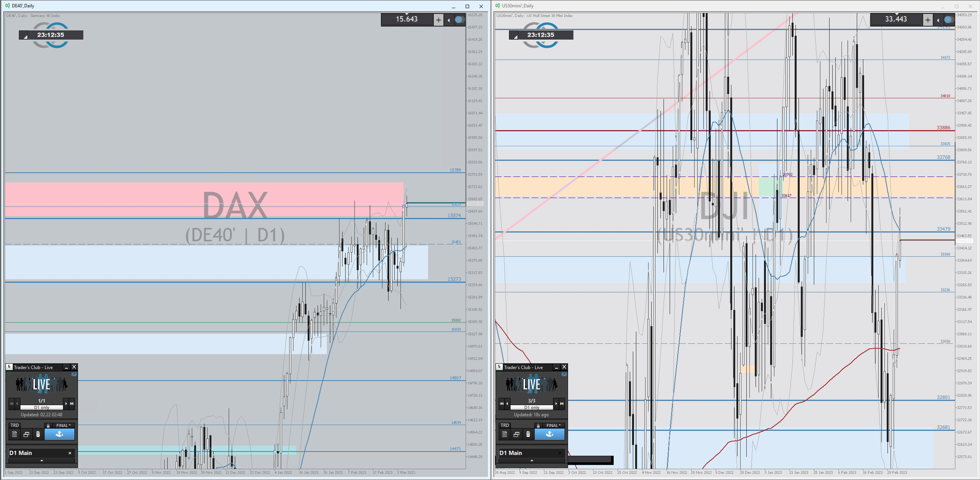Click the blue chart link icon in US30mini Live panel
Image resolution: width=980 pixels, height=480 pixels.
click(564, 374)
